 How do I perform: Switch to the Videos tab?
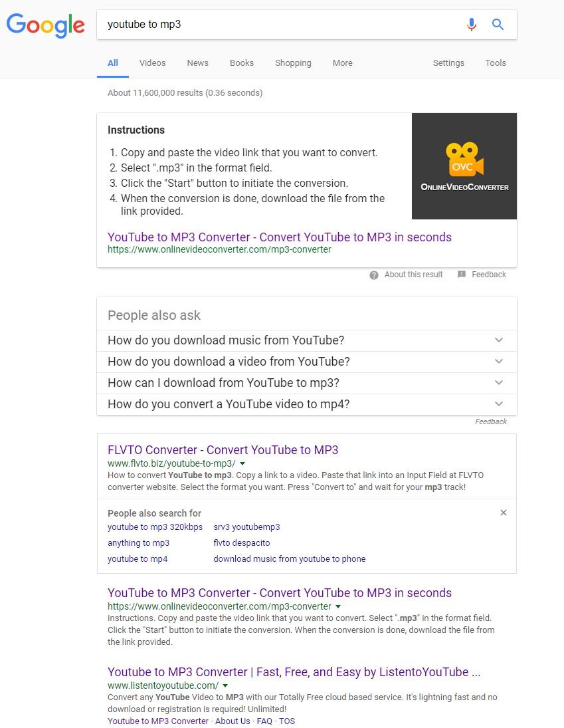[152, 63]
